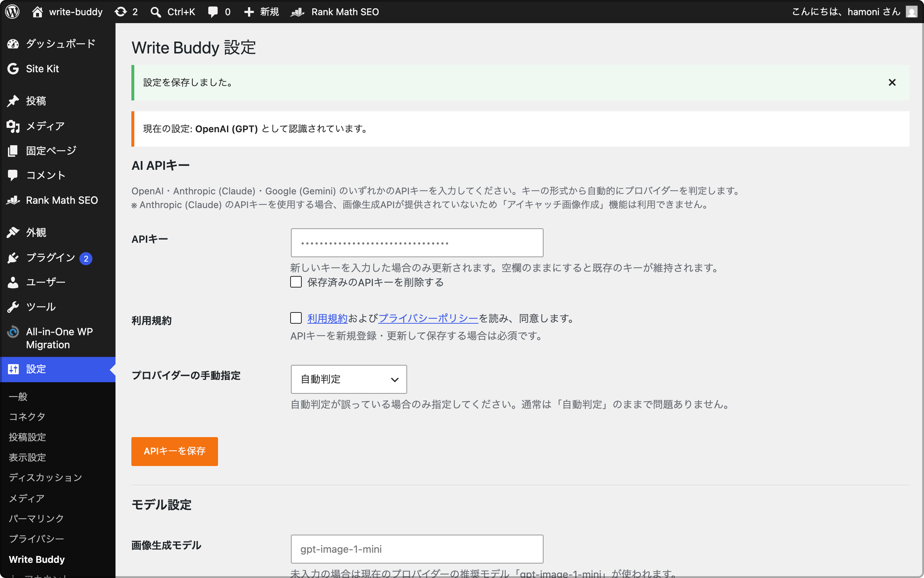
Task: Click the モデル設定 section heading
Action: click(x=161, y=505)
